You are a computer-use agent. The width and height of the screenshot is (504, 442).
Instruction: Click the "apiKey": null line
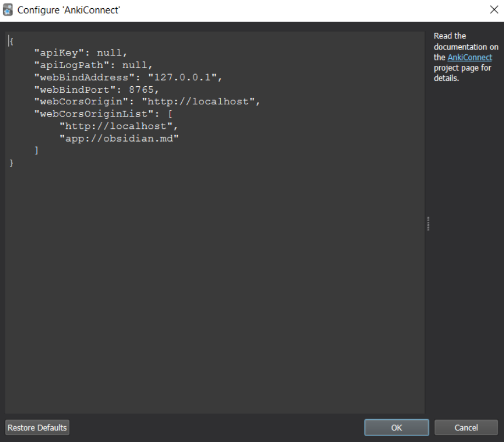pos(81,53)
